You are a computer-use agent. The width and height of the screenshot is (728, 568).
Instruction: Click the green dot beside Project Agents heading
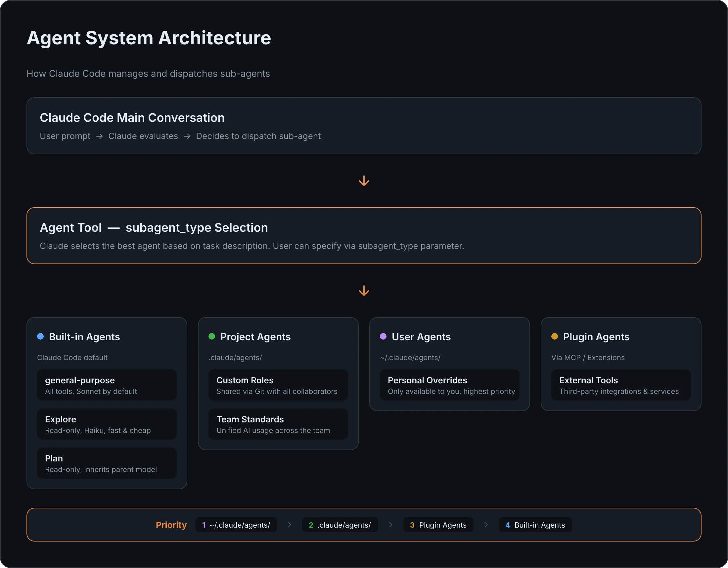(x=212, y=336)
